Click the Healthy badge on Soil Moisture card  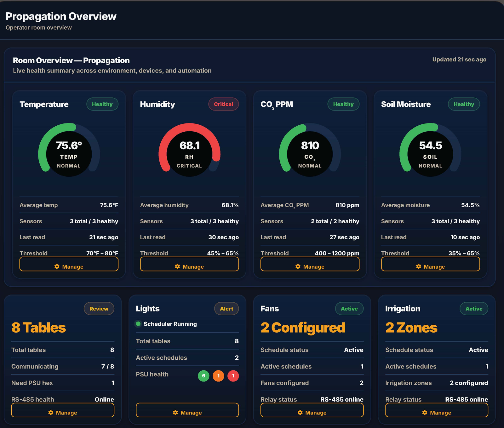coord(464,104)
